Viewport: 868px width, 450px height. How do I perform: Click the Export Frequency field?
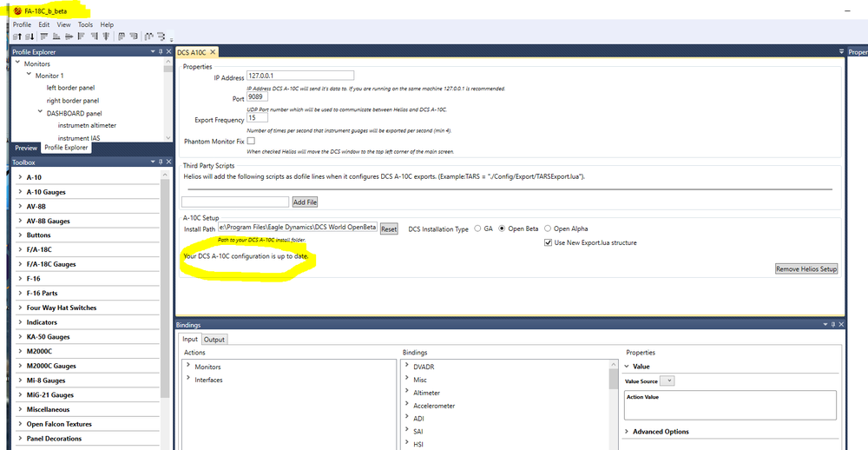[258, 117]
